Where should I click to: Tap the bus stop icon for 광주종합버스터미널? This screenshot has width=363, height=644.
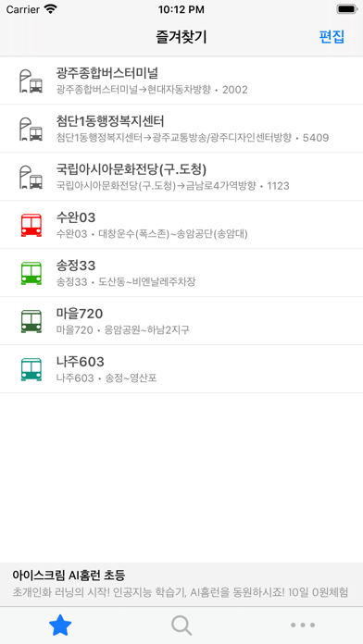[x=31, y=80]
